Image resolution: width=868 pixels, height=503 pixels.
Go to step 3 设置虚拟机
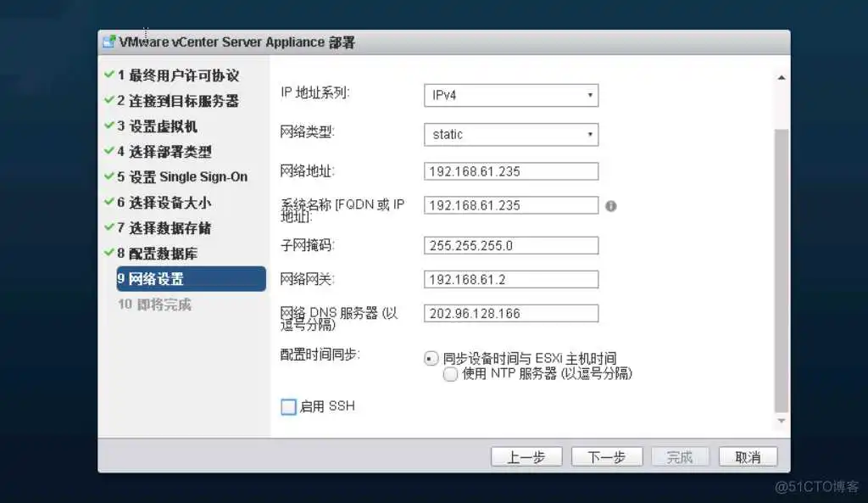click(157, 126)
